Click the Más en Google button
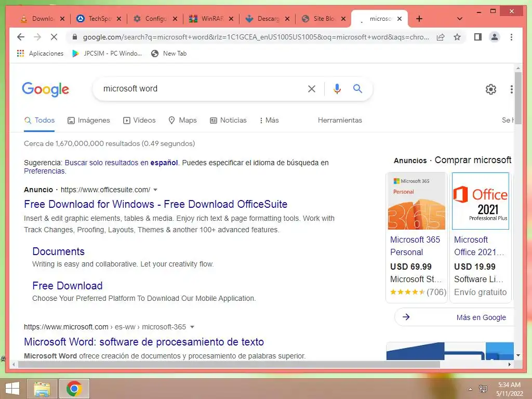532x399 pixels. point(454,317)
